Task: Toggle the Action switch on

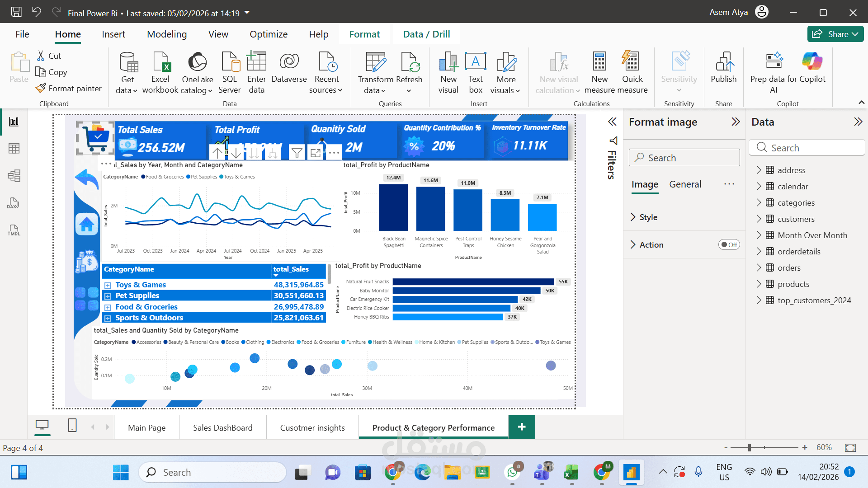Action: pyautogui.click(x=729, y=245)
